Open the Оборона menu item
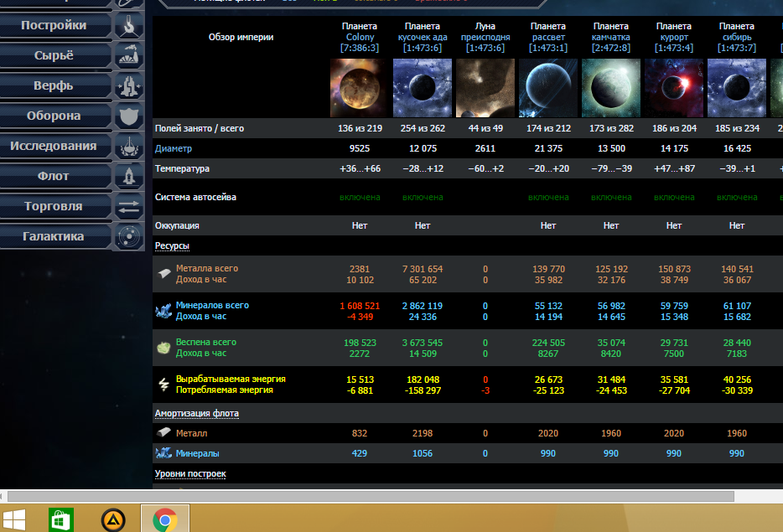 (x=54, y=116)
